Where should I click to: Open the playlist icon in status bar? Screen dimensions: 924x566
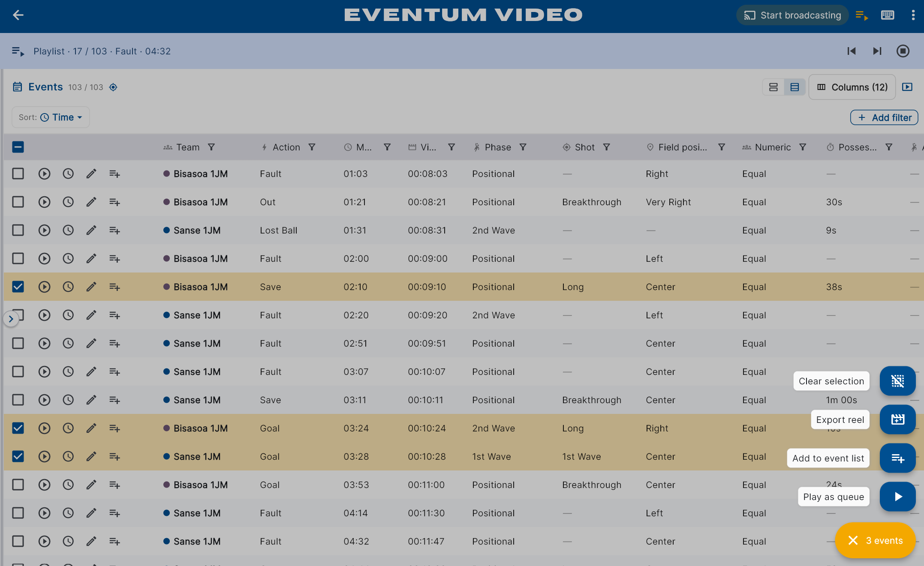(18, 51)
